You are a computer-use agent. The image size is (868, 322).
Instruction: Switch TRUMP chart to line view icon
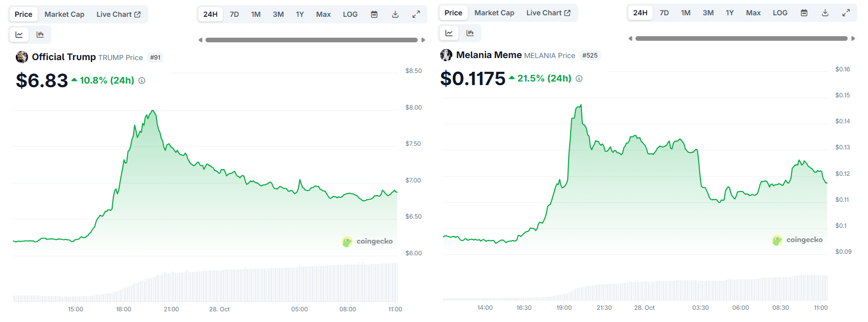pyautogui.click(x=19, y=35)
